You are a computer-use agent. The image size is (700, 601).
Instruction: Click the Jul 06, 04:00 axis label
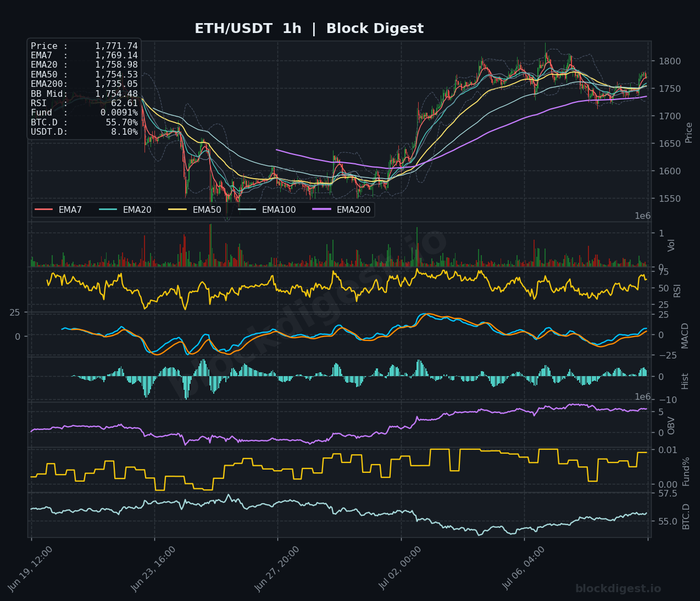coord(524,569)
